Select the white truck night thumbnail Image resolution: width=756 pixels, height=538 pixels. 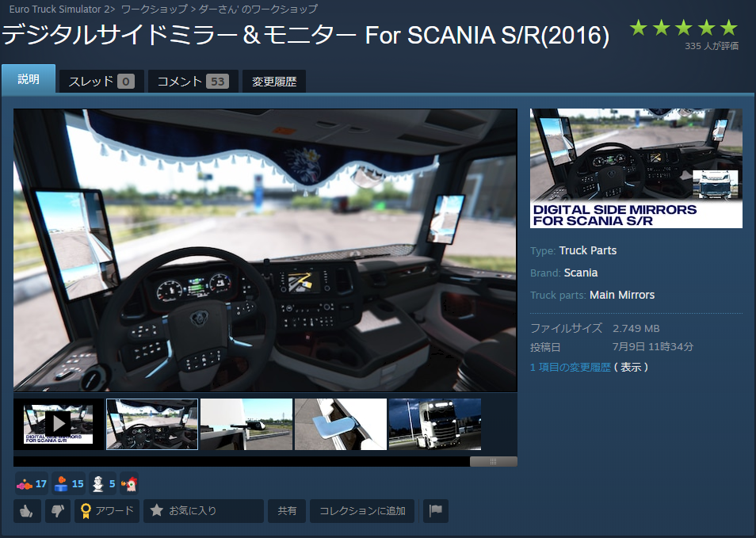(435, 424)
